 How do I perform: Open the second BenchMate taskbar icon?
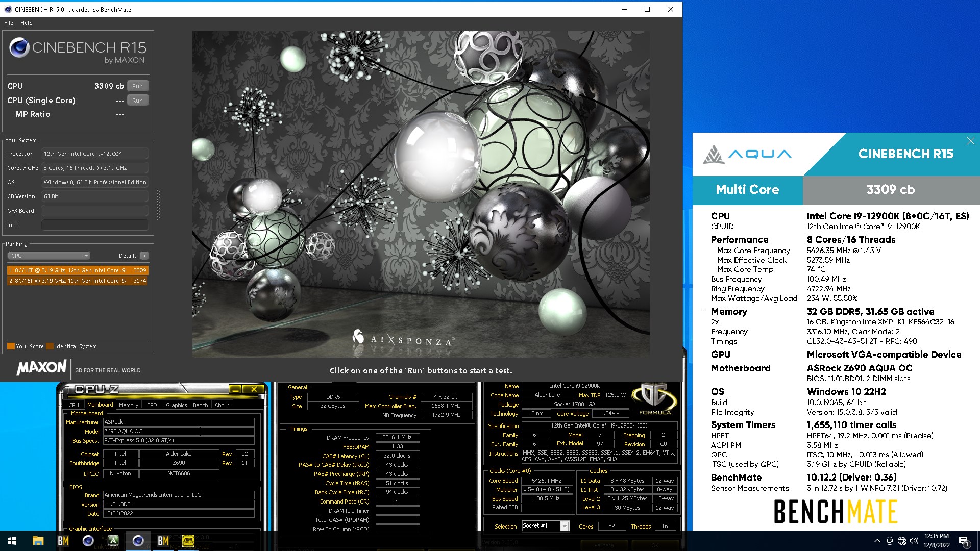(x=163, y=541)
